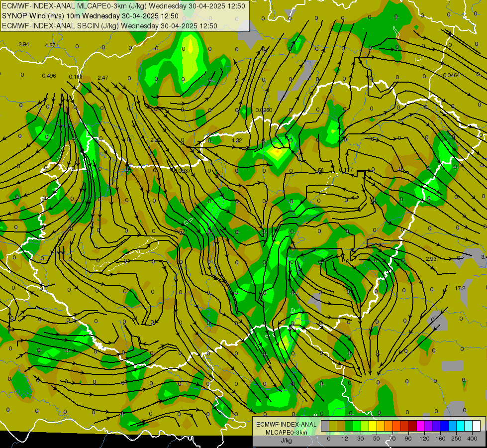Select the pure blue legend swatch

[x=444, y=426]
